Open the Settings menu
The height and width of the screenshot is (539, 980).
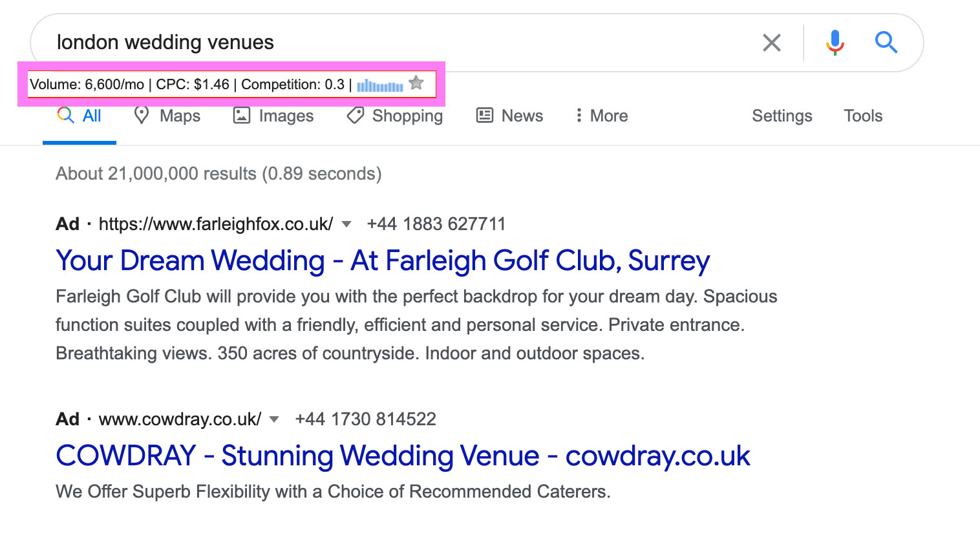click(x=782, y=116)
